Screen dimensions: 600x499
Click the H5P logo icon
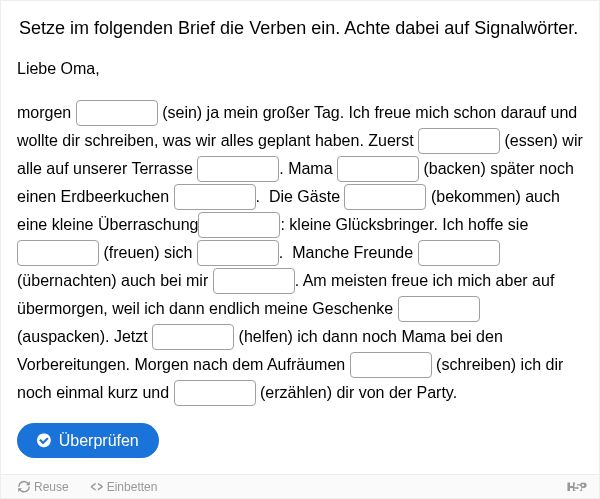[576, 487]
